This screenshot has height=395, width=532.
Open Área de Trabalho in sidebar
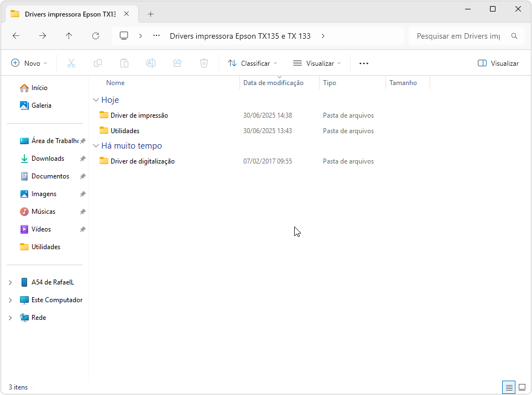click(x=49, y=141)
